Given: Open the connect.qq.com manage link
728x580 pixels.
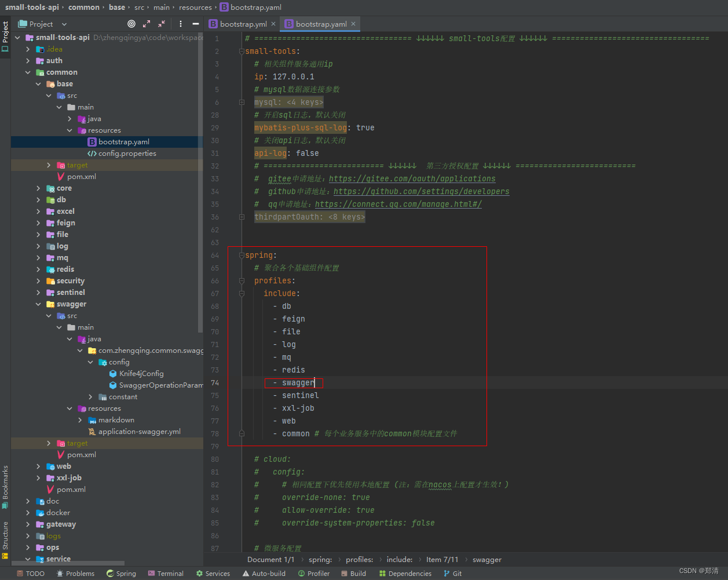Looking at the screenshot, I should [x=398, y=204].
